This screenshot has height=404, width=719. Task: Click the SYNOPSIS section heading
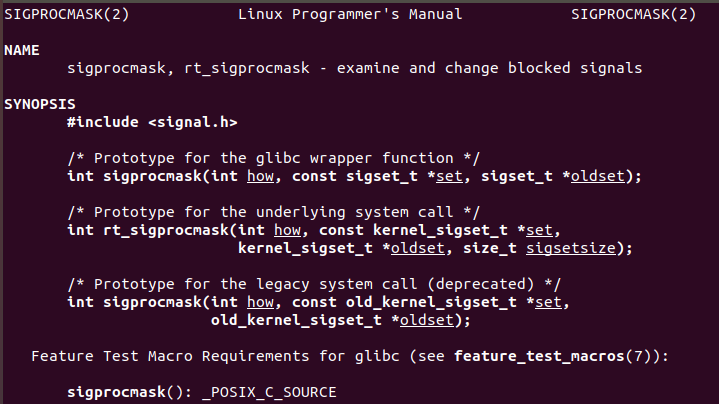click(x=40, y=104)
